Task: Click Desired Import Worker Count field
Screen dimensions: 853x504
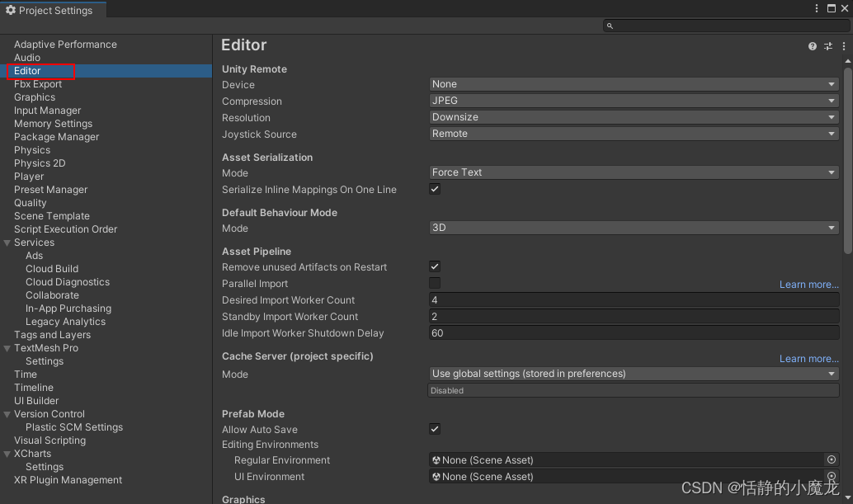Action: pos(634,300)
